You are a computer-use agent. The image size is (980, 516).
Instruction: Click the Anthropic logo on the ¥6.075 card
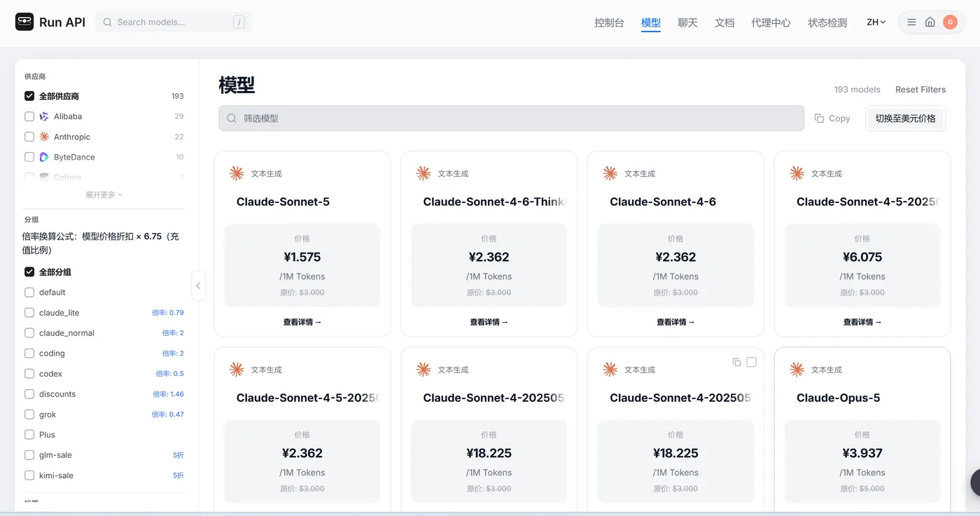point(797,174)
